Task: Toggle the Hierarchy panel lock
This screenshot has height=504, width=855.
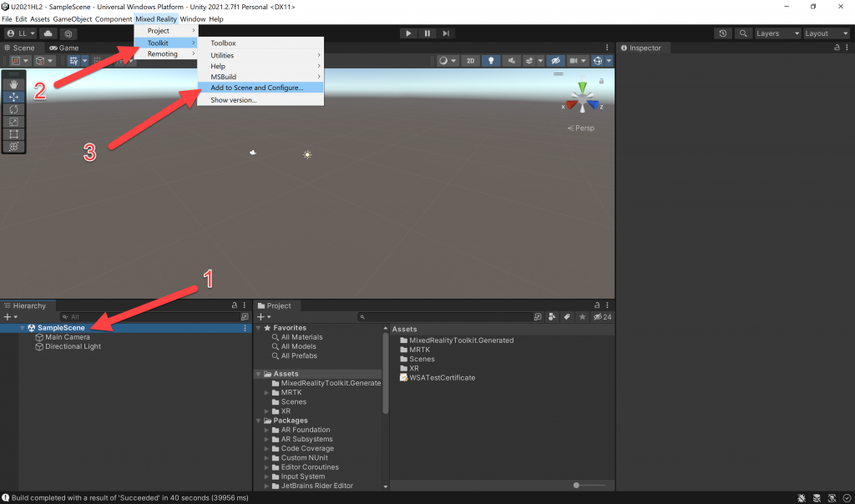Action: (235, 305)
